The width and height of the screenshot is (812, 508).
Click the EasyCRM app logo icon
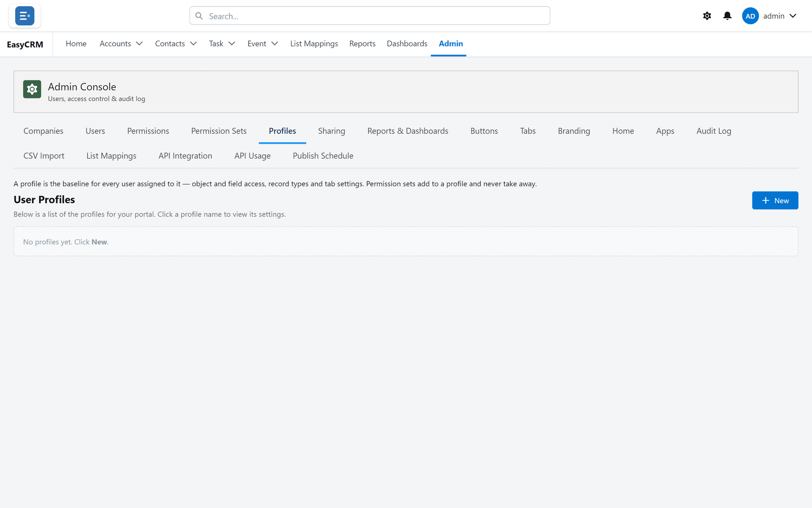(24, 16)
